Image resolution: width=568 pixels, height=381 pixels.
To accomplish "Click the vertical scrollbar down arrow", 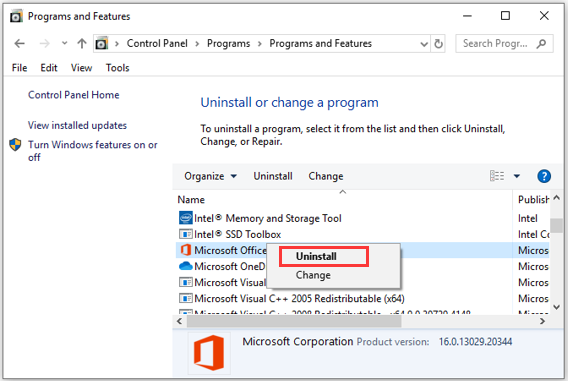I will coord(557,307).
